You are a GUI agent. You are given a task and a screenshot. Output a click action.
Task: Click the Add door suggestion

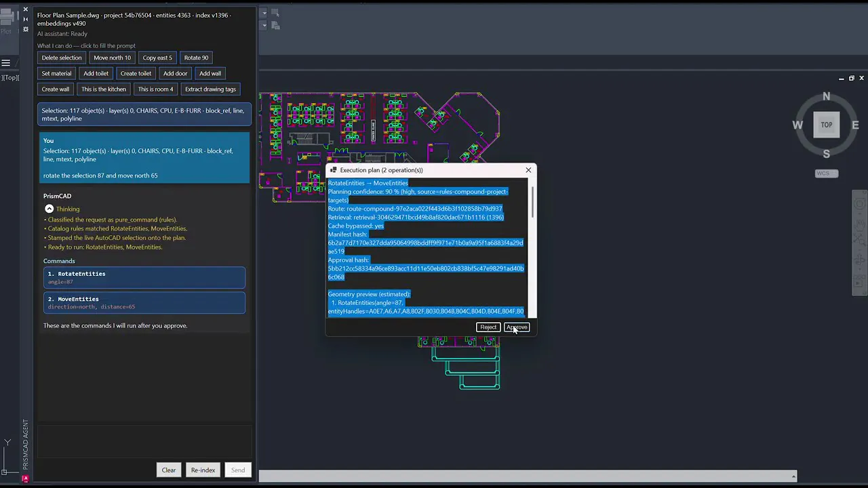click(x=175, y=73)
